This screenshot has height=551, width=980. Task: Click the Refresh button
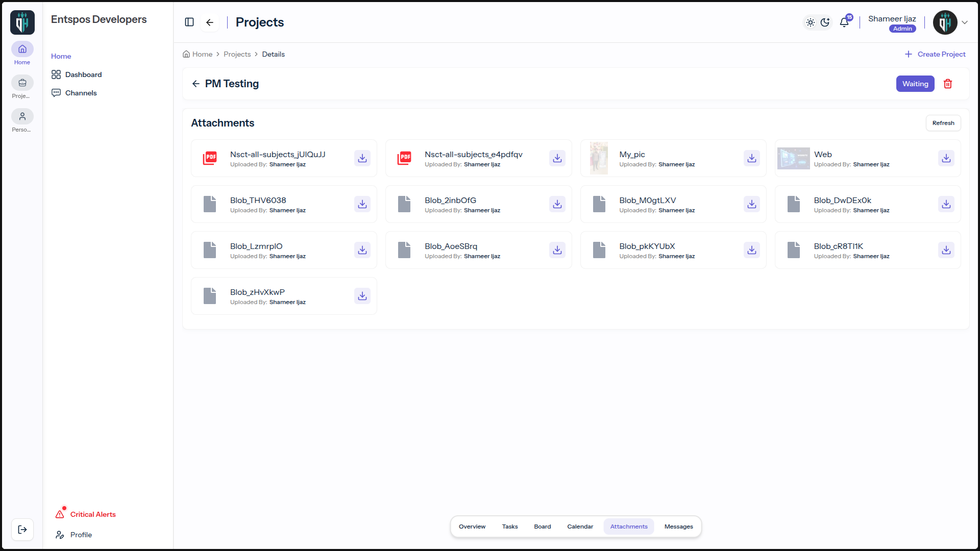click(943, 123)
